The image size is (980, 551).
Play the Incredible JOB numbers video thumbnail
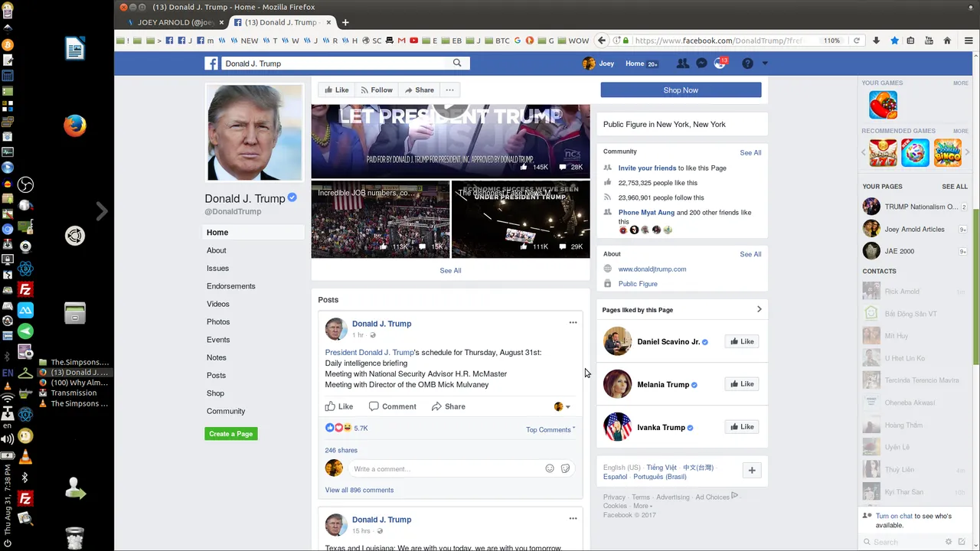click(381, 220)
